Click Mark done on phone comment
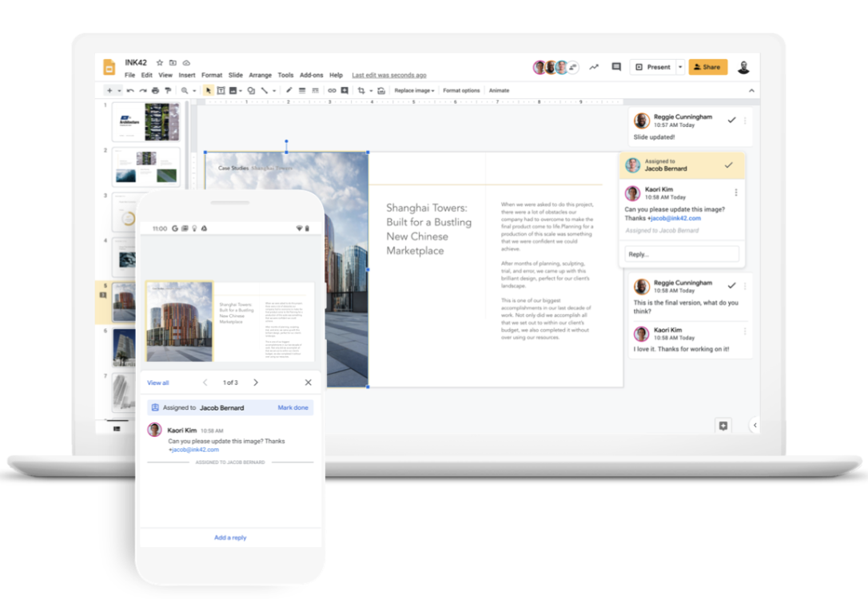 (293, 407)
